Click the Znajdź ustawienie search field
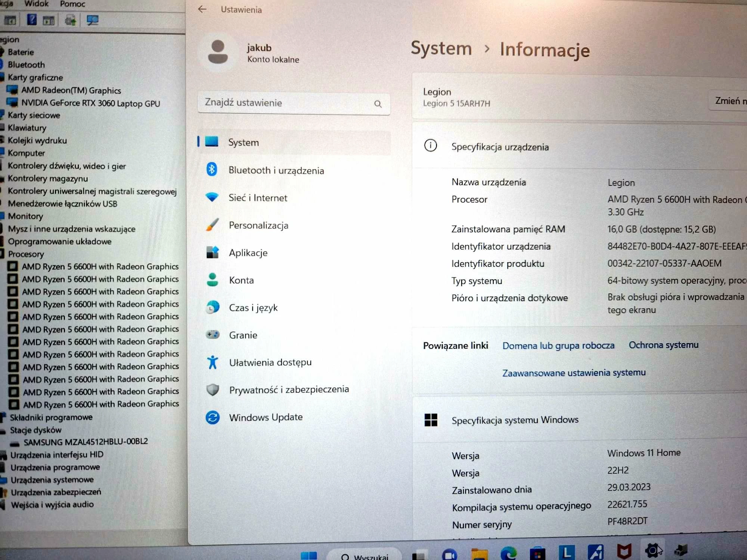This screenshot has width=747, height=560. pos(294,103)
